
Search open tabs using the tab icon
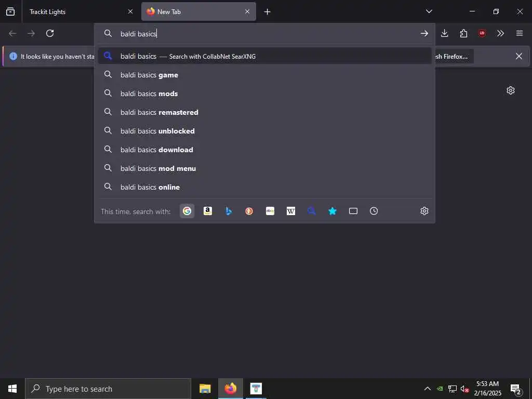(353, 211)
